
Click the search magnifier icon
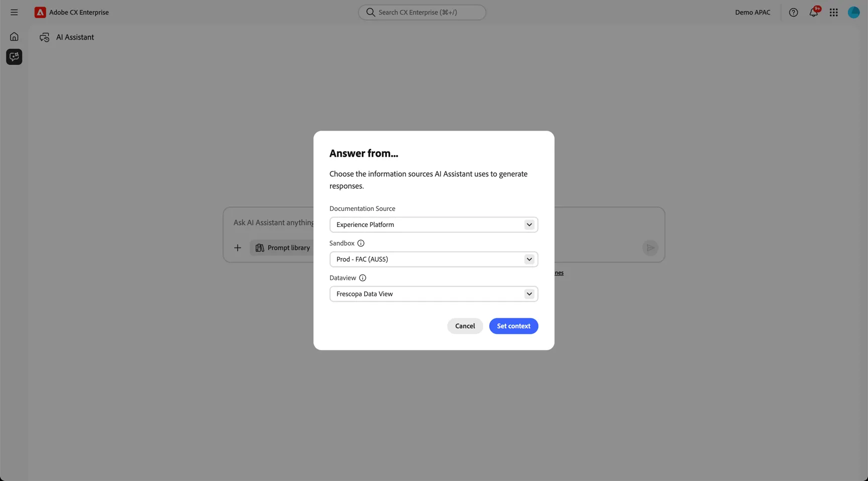(x=371, y=13)
